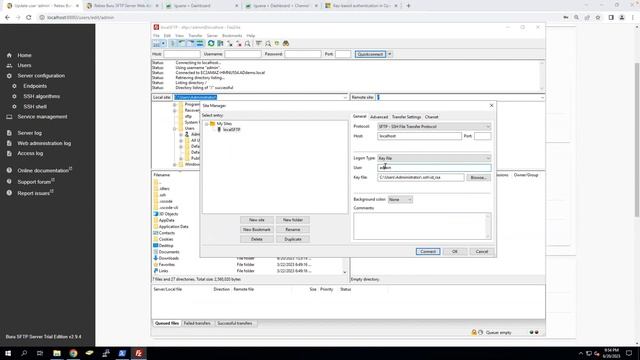
Task: Click the bookmark star in address bar
Action: click(598, 18)
